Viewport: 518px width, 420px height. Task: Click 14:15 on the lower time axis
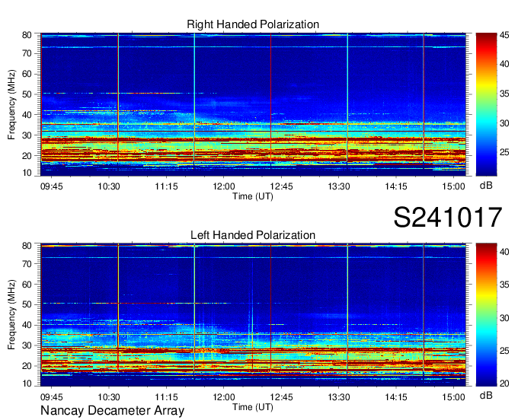(x=396, y=397)
